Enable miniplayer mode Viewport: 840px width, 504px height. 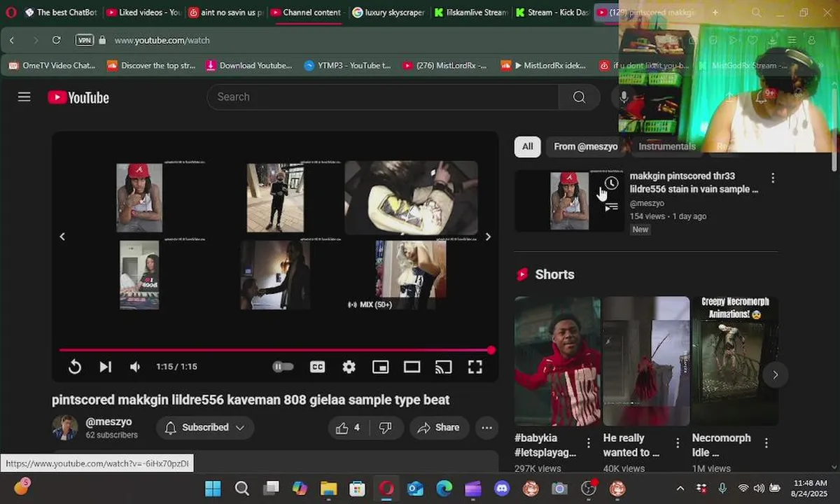click(380, 367)
